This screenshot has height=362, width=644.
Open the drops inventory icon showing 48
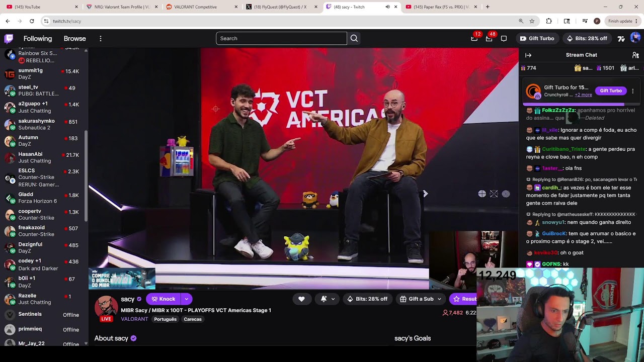tap(489, 38)
